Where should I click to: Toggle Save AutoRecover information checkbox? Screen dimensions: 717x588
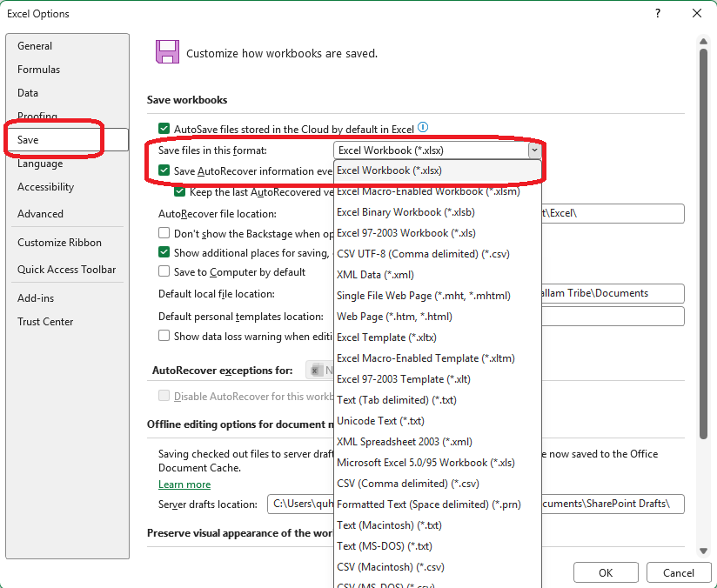[164, 170]
